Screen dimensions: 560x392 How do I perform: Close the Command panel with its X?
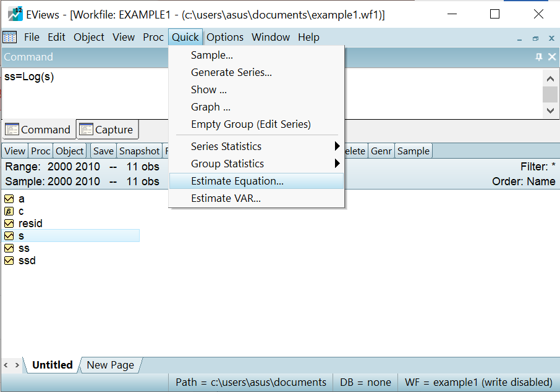tap(552, 57)
